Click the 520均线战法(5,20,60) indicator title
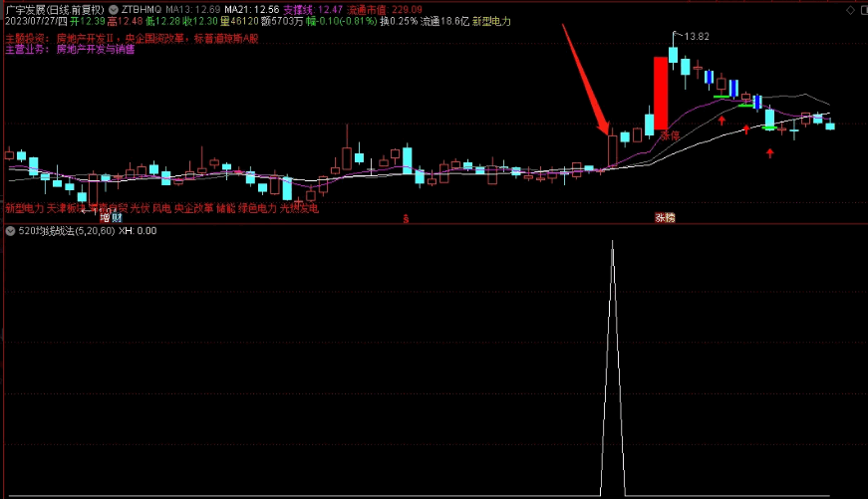 (x=67, y=231)
